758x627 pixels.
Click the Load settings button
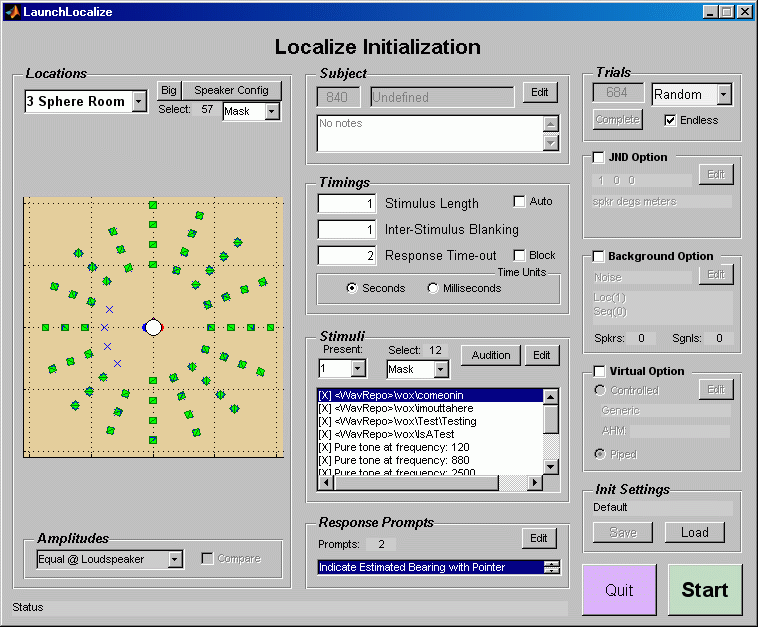point(695,533)
